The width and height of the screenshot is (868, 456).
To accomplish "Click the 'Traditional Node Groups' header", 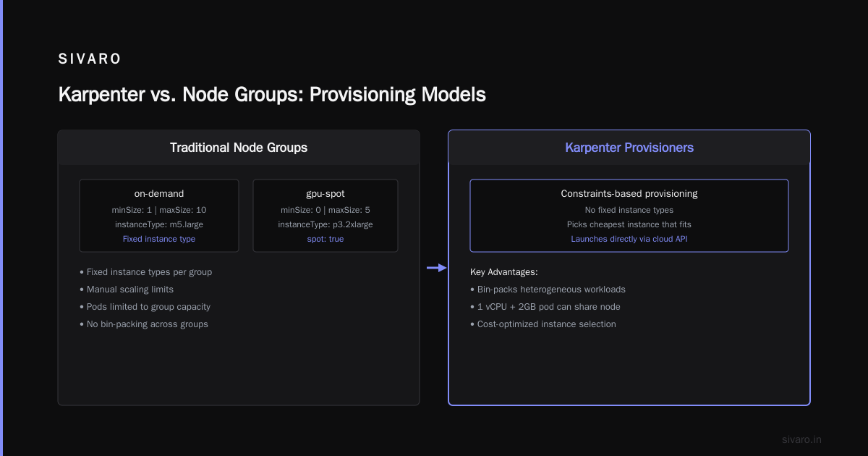I will (239, 148).
